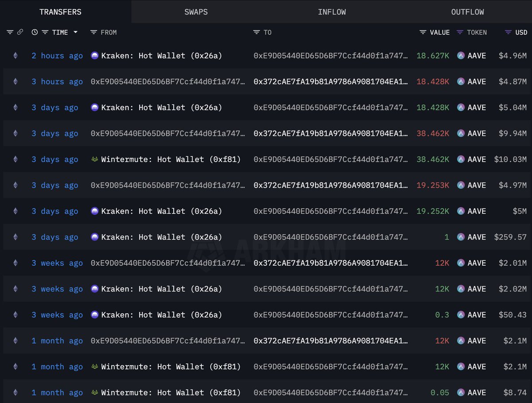
Task: Switch to the SWAPS tab
Action: click(196, 12)
